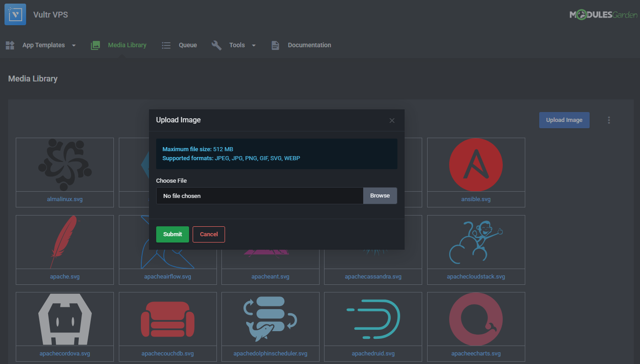Click the apachecassandra.svg file name

point(373,277)
